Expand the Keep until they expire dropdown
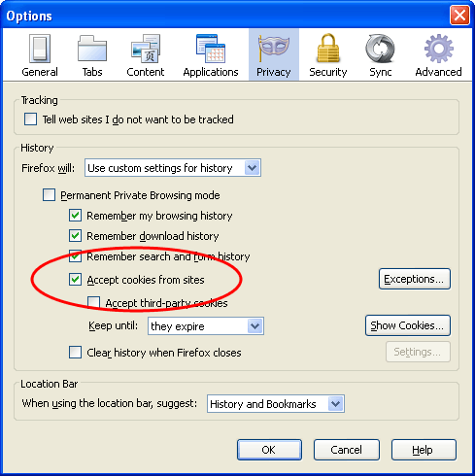This screenshot has height=476, width=475. [x=206, y=325]
